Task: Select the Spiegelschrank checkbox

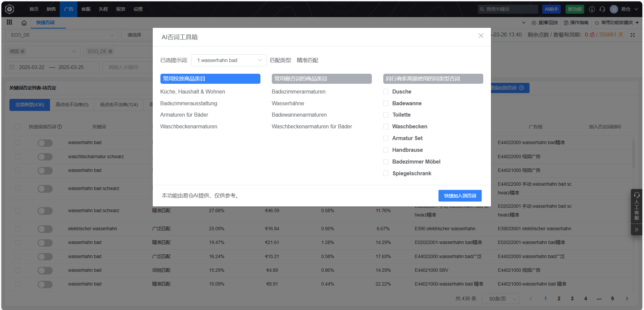Action: pyautogui.click(x=386, y=174)
